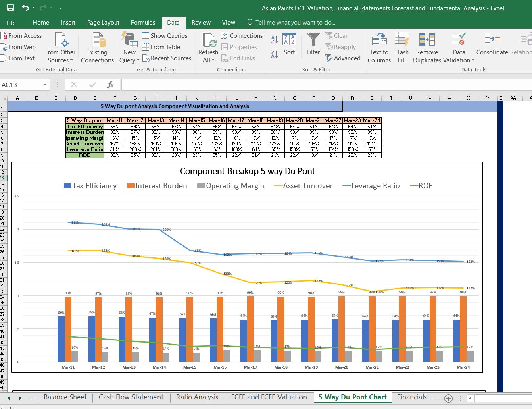Apply Flash Fill

tap(402, 48)
